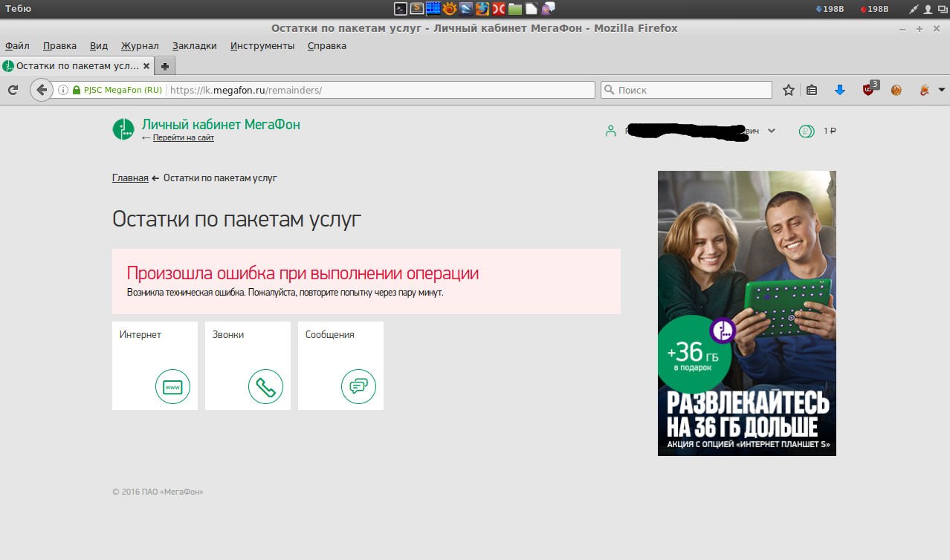This screenshot has height=560, width=950.
Task: Open the Звонки calls tile
Action: coord(248,365)
